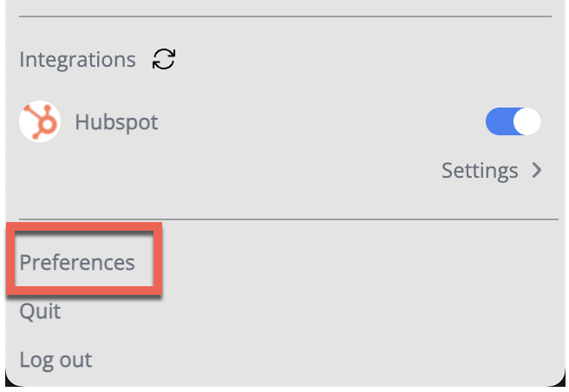Select the Hubspot row's circular avatar icon
The height and width of the screenshot is (392, 569).
(40, 121)
